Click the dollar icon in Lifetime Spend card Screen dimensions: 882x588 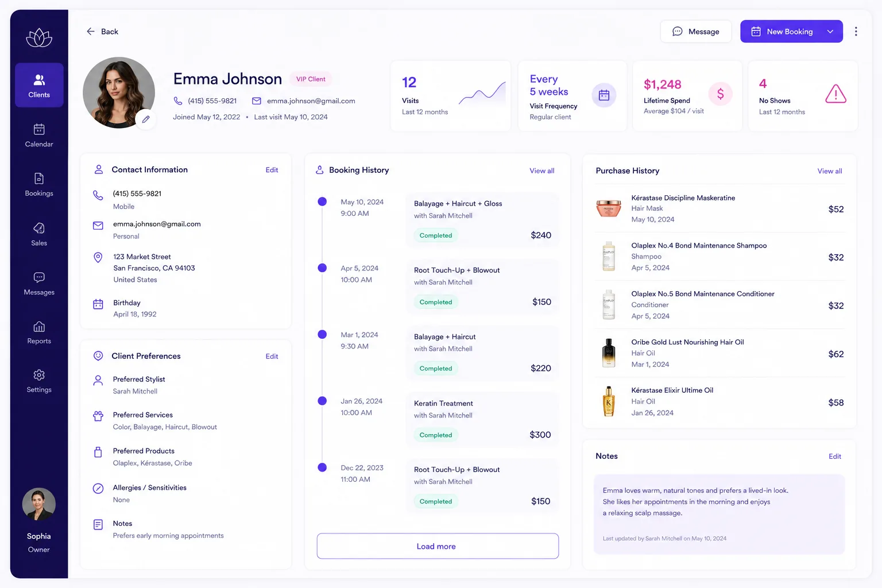coord(720,94)
